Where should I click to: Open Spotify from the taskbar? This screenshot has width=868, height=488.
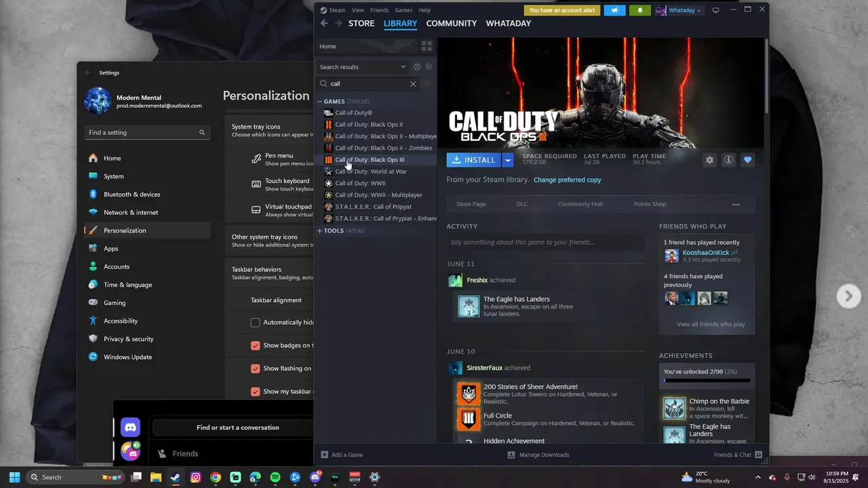[275, 477]
